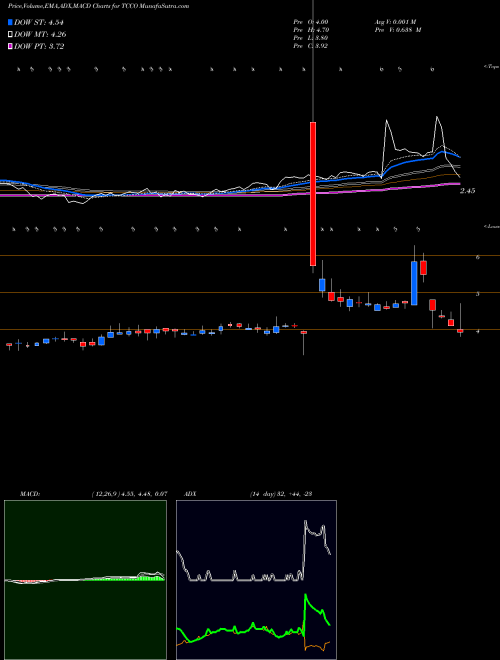Click the ADX (14 day) values text
Viewport: 500px width, 660px height.
281,494
